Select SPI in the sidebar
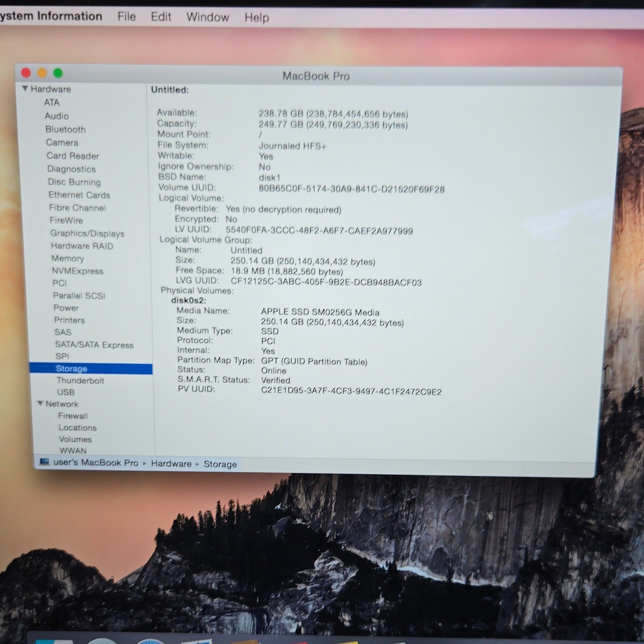Image resolution: width=644 pixels, height=644 pixels. click(62, 356)
